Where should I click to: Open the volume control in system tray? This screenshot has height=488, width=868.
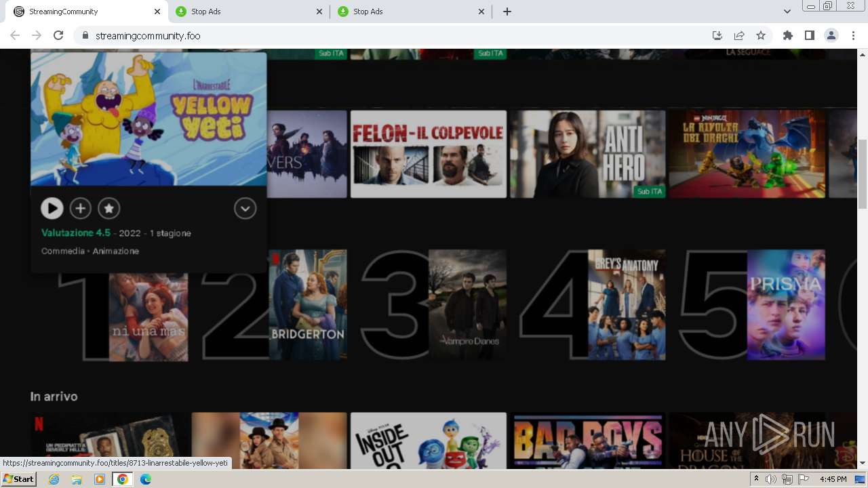[771, 479]
